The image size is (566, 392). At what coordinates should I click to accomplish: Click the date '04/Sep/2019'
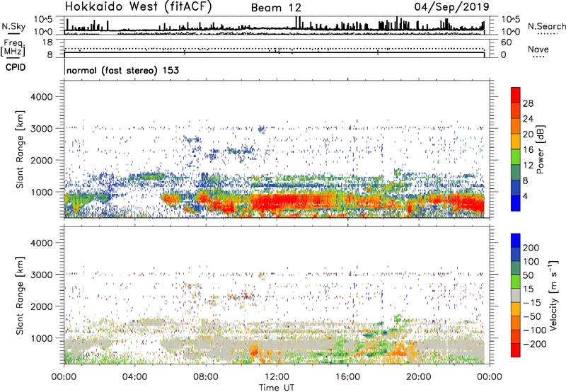[451, 6]
